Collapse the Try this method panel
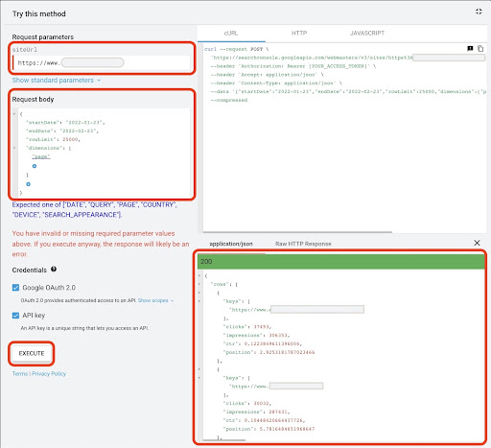The width and height of the screenshot is (491, 448). tap(479, 12)
